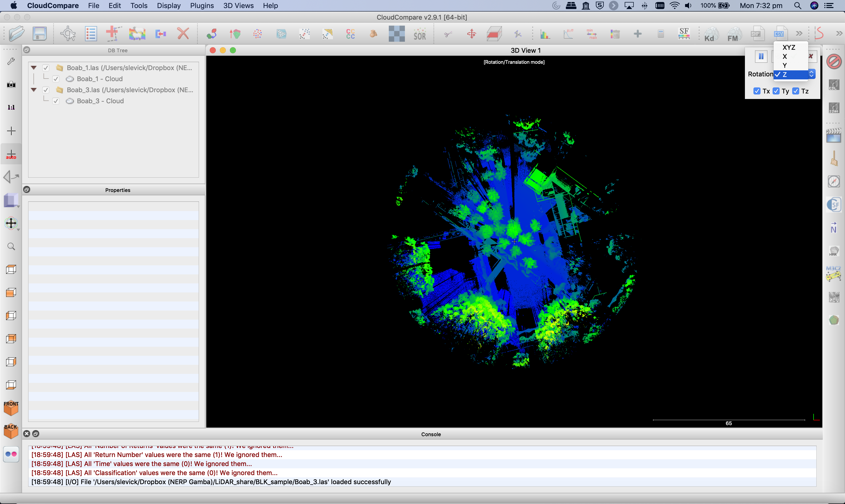Expand far-right toolbar overflow chevron
845x504 pixels.
tap(839, 33)
